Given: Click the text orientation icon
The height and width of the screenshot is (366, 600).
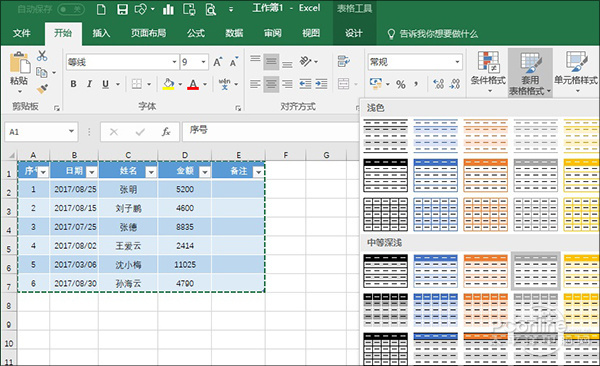Looking at the screenshot, I should [x=306, y=61].
